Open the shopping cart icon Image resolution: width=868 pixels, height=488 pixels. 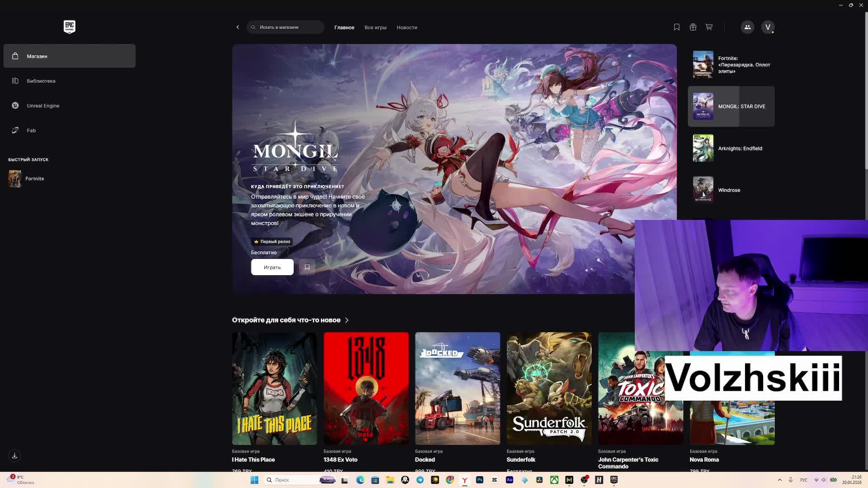pos(709,27)
